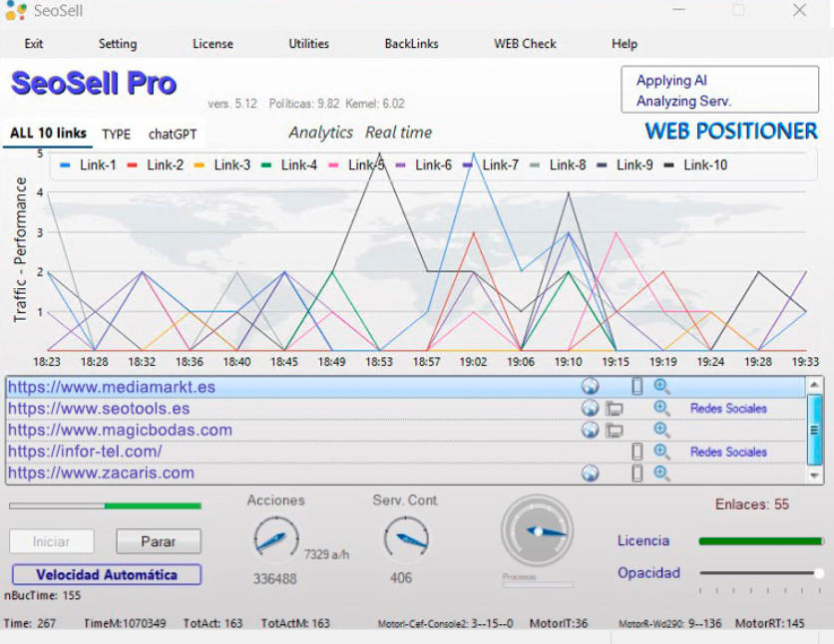Click the Opacidad slider handle

click(x=819, y=573)
